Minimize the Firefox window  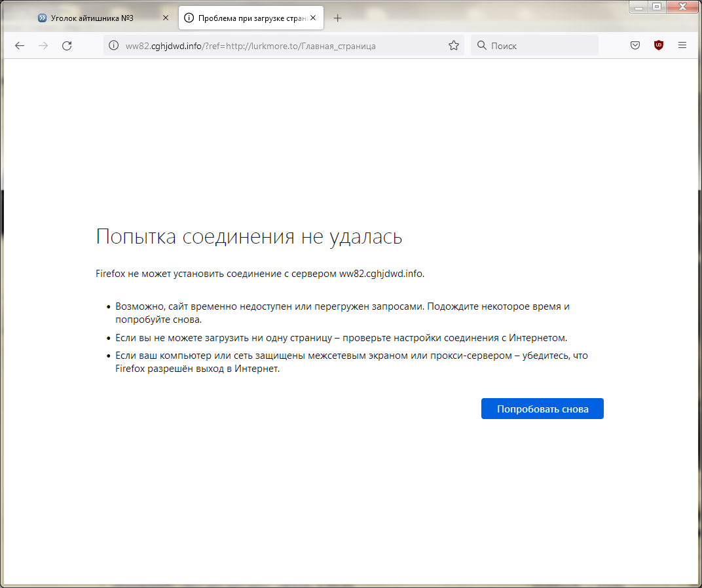coord(638,7)
